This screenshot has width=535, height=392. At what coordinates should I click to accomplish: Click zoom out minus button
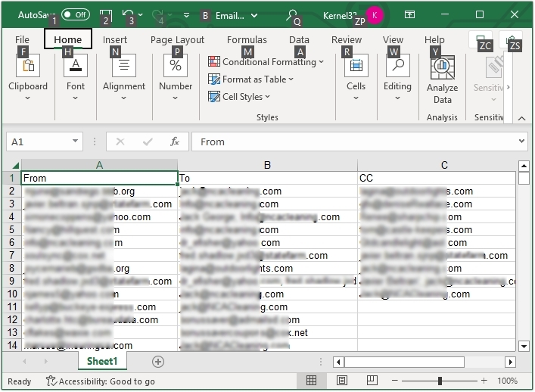(395, 381)
